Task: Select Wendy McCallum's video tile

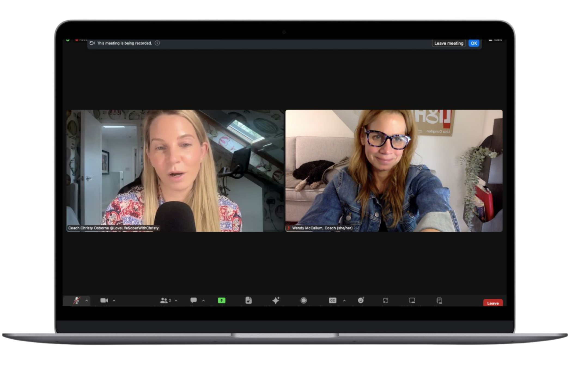Action: click(394, 171)
